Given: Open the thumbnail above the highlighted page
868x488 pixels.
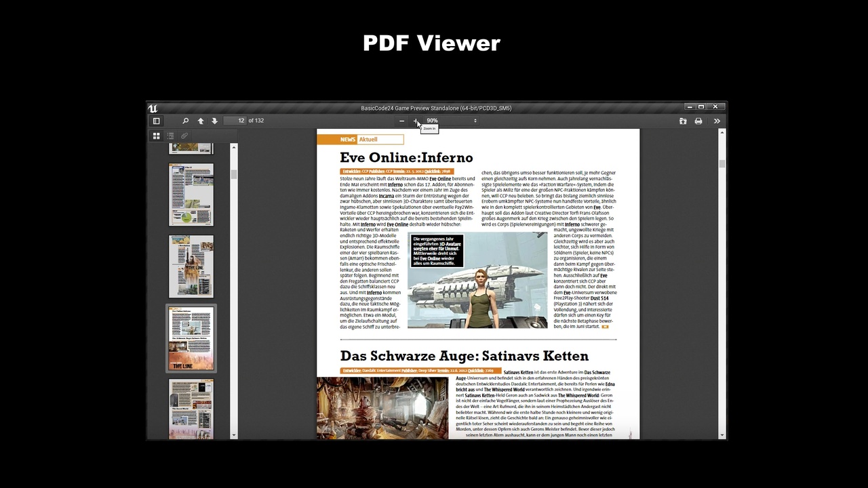Looking at the screenshot, I should coord(191,266).
